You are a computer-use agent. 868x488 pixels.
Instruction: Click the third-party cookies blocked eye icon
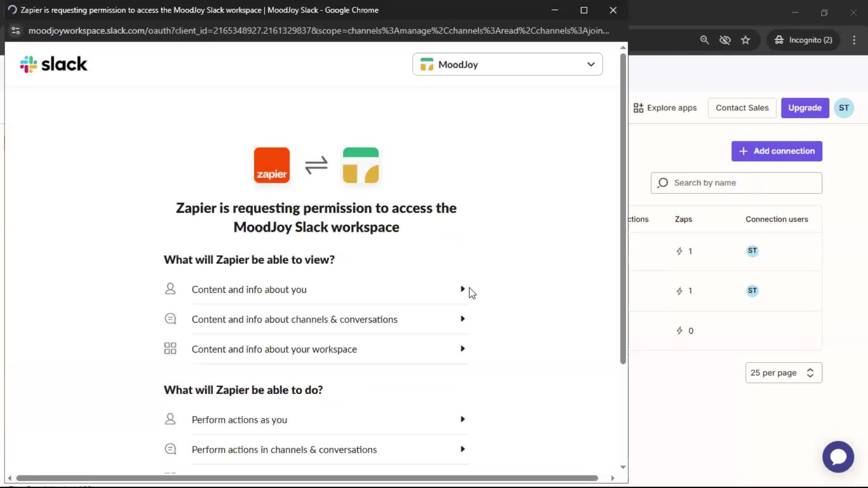coord(725,40)
